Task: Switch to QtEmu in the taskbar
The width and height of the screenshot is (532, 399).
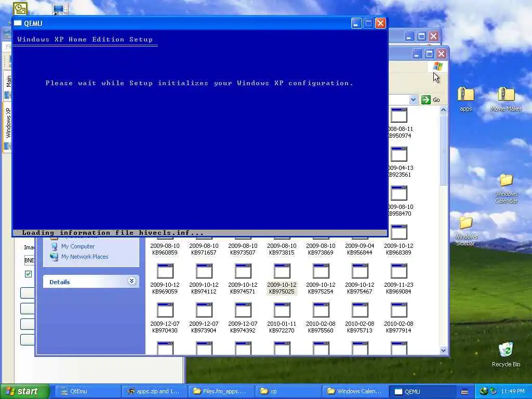Action: point(87,392)
